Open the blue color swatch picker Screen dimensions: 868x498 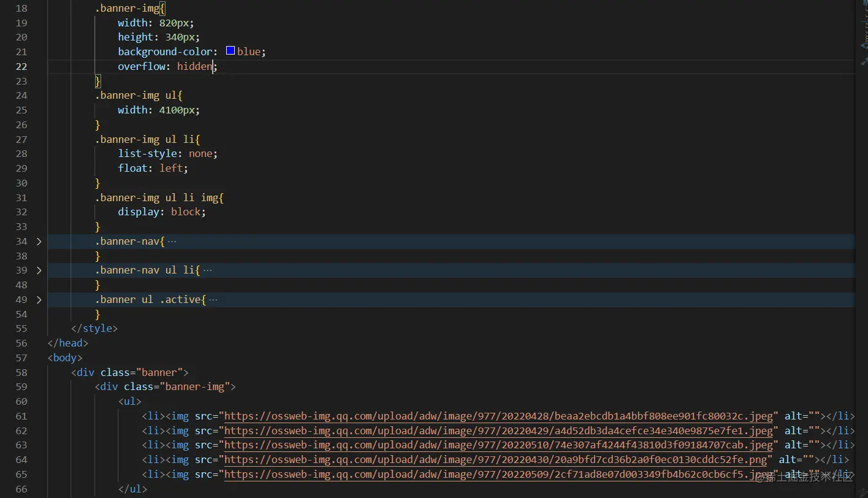point(230,51)
